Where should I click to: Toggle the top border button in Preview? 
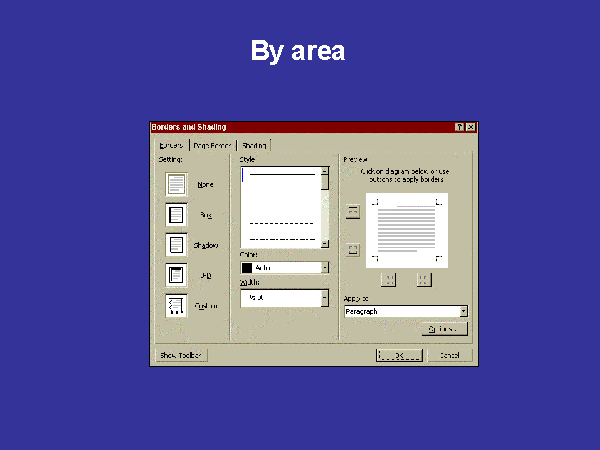tap(352, 210)
